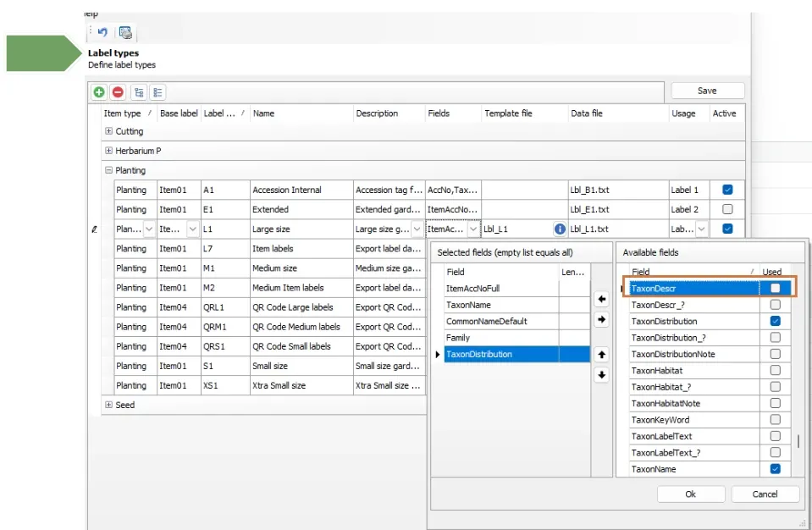
Task: Select TaxonLabelText_? in available fields
Action: [x=694, y=452]
